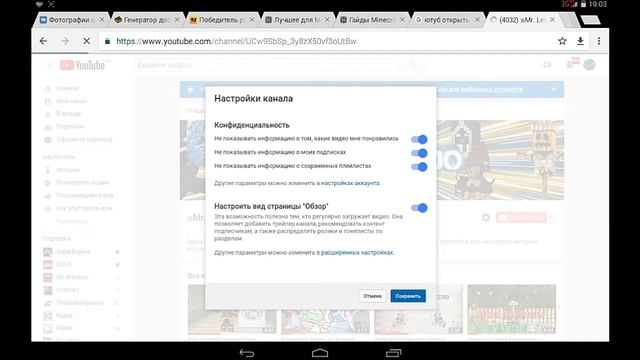This screenshot has width=640, height=360.
Task: Open the last video thumbnail with red fence
Action: click(x=512, y=309)
